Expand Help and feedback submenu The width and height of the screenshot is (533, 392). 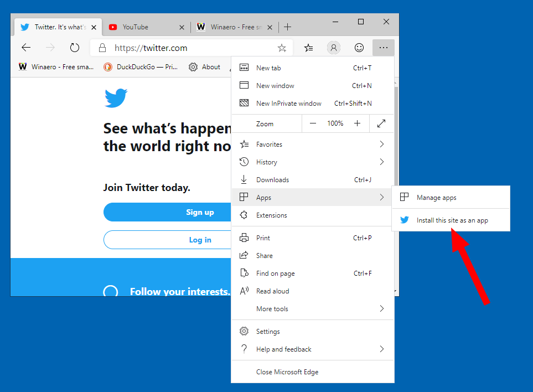tap(312, 349)
